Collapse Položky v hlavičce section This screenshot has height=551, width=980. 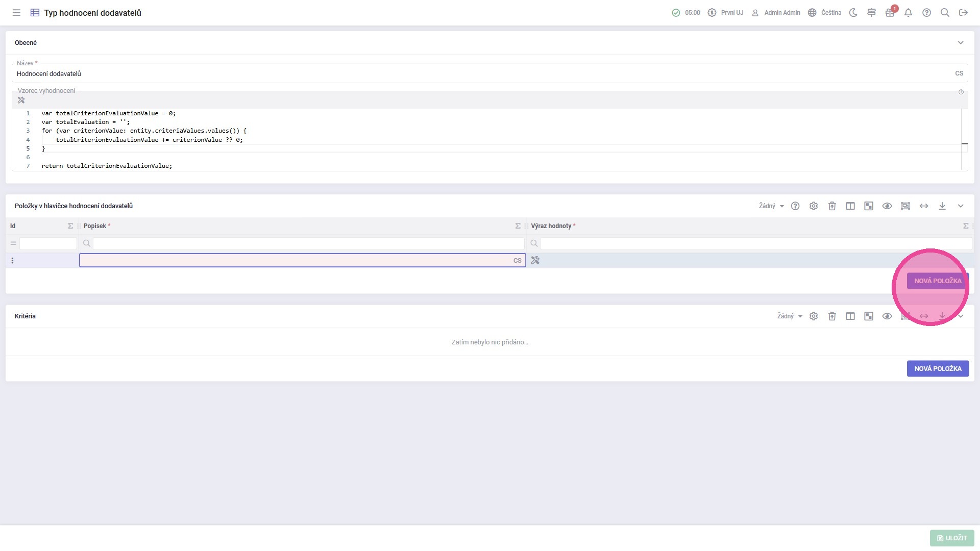pos(961,206)
